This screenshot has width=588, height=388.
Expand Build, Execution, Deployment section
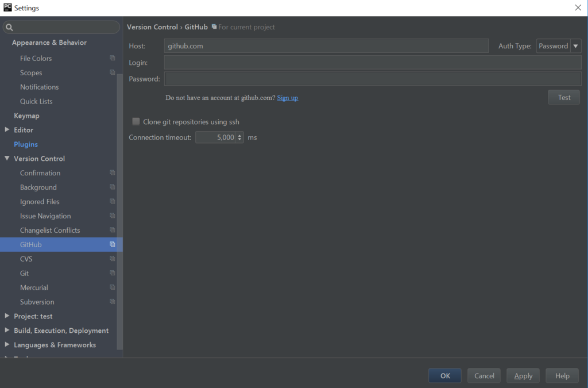7,330
